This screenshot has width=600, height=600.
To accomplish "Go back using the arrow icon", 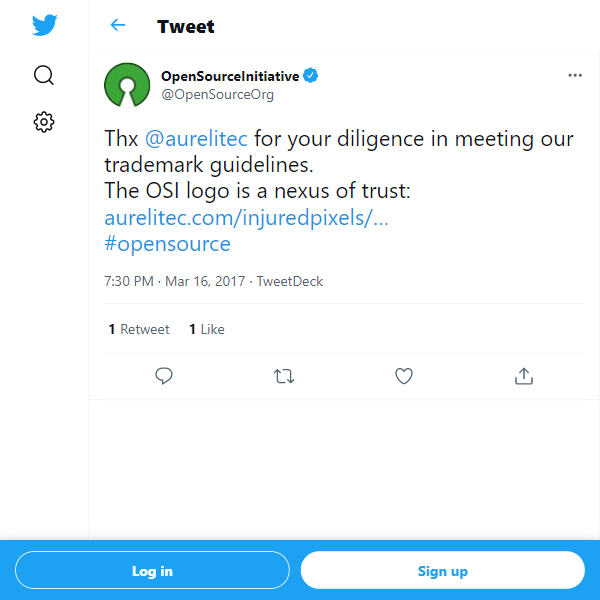I will pos(118,26).
